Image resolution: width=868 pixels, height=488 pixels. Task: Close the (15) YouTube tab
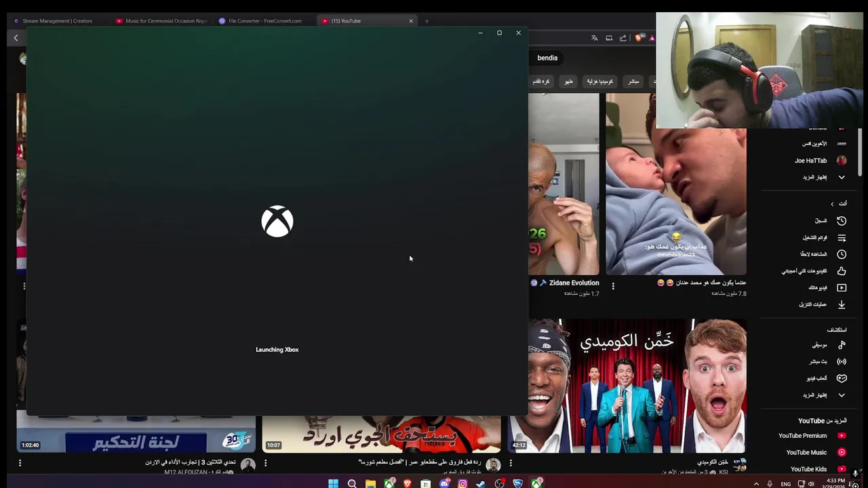[x=410, y=21]
